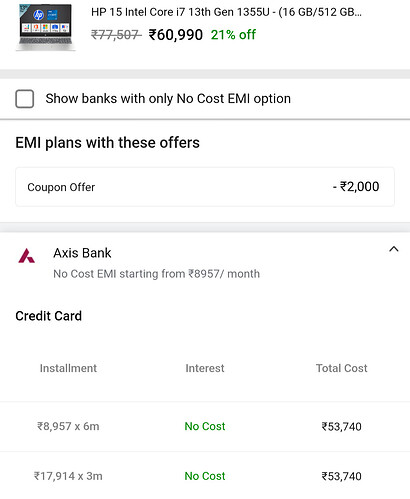Screen dimensions: 410x499
Task: Click the Axis Bank name header
Action: 82,253
